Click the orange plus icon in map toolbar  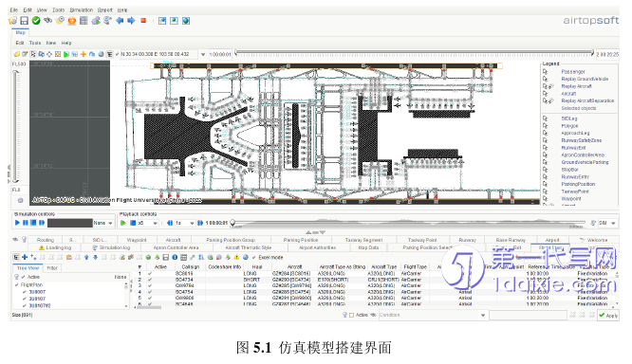(84, 54)
